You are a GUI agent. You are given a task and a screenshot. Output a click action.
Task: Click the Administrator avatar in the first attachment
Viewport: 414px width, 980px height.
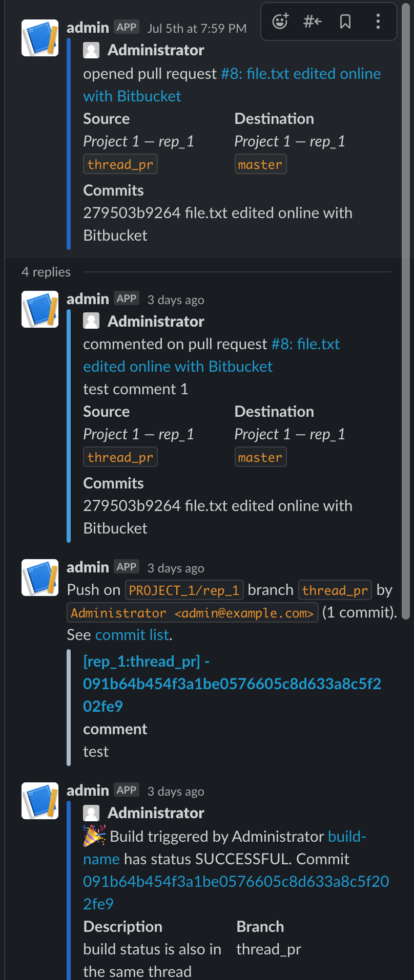coord(91,50)
